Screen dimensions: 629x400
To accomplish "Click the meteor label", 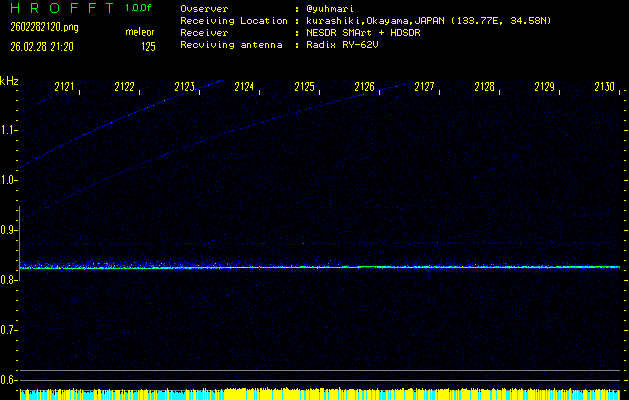I will click(139, 33).
